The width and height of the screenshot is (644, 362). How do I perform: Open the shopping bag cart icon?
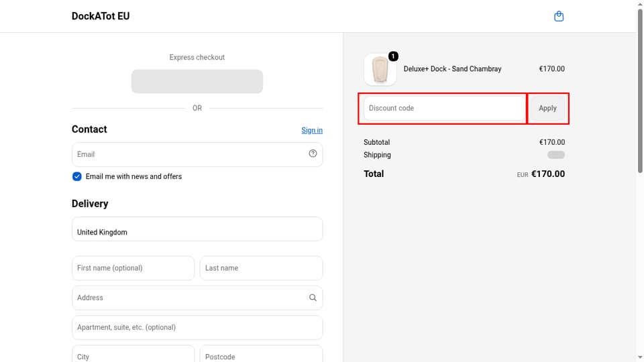[559, 16]
